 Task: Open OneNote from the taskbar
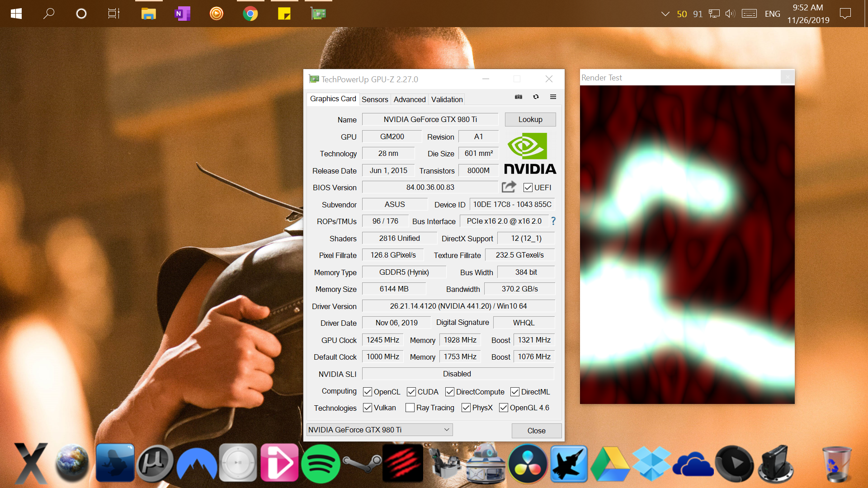tap(182, 14)
